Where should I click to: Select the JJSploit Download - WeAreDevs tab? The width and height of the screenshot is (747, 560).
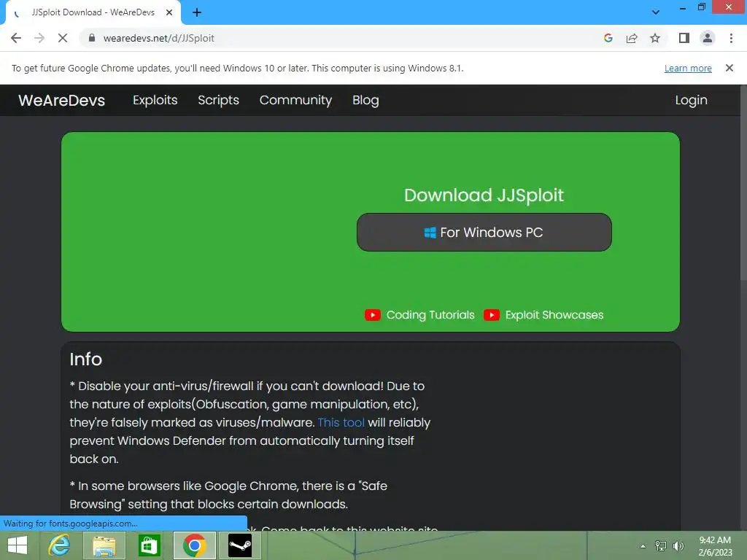click(x=93, y=12)
